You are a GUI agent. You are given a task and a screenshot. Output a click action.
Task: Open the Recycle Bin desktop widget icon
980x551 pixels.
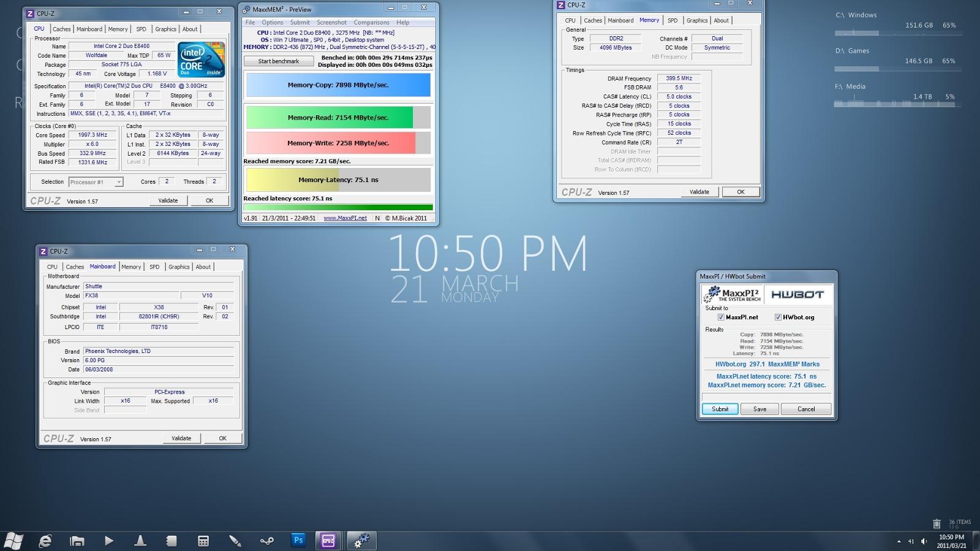coord(937,523)
